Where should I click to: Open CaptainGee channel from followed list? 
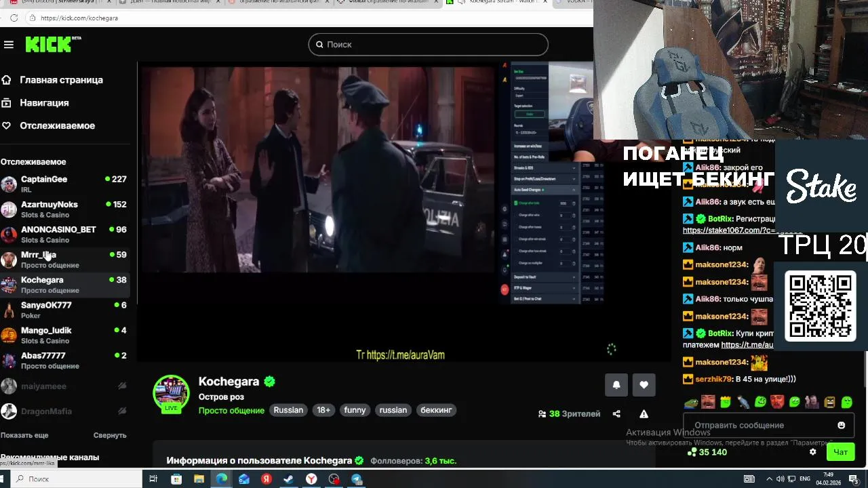[65, 184]
